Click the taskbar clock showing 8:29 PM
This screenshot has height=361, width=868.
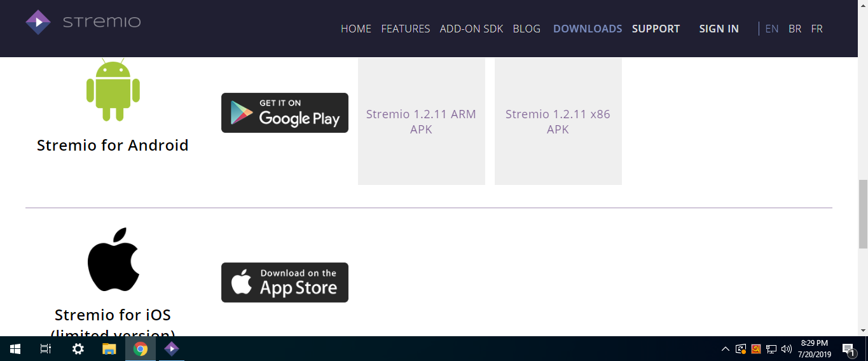[814, 349]
